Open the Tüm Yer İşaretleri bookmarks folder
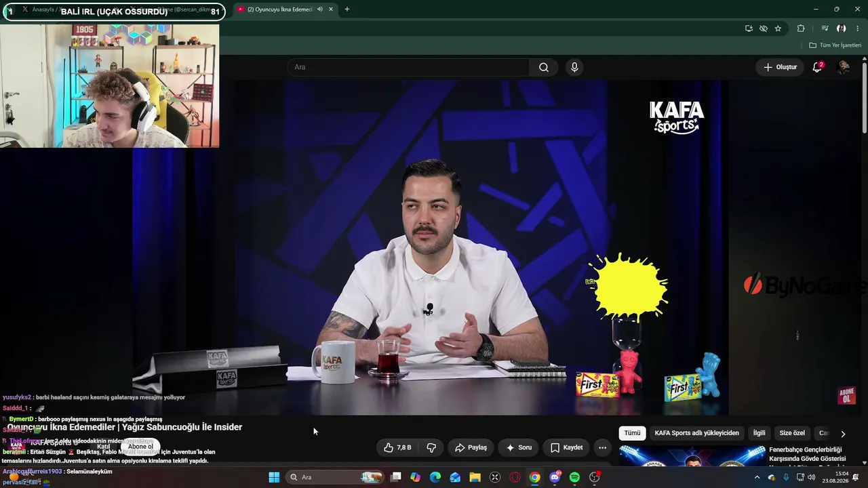 tap(835, 45)
